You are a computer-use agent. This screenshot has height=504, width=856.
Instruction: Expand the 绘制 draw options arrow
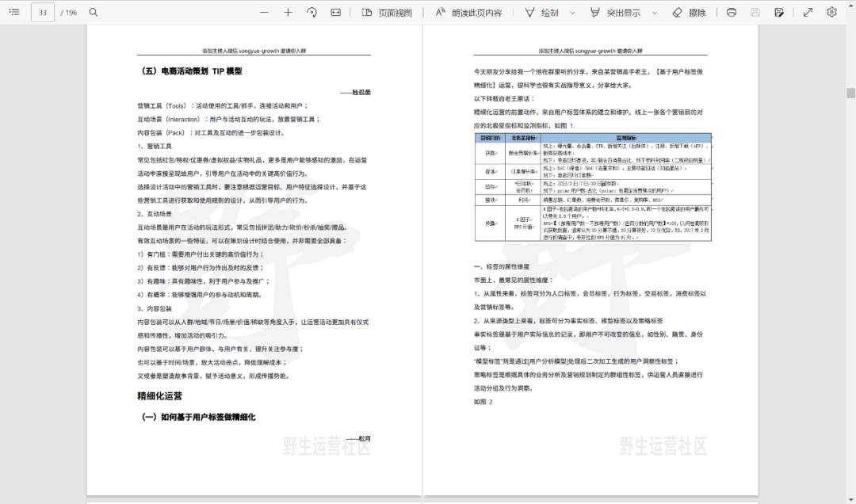point(573,13)
